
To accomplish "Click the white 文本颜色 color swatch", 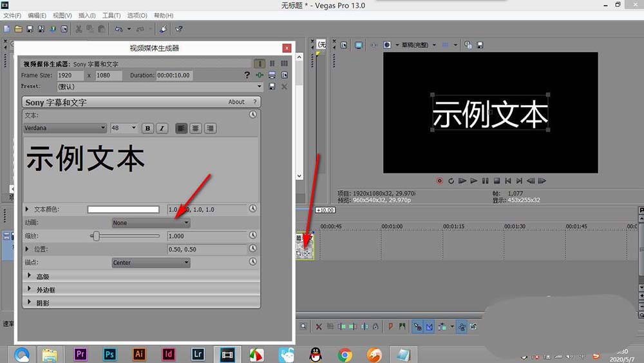I will pyautogui.click(x=124, y=210).
